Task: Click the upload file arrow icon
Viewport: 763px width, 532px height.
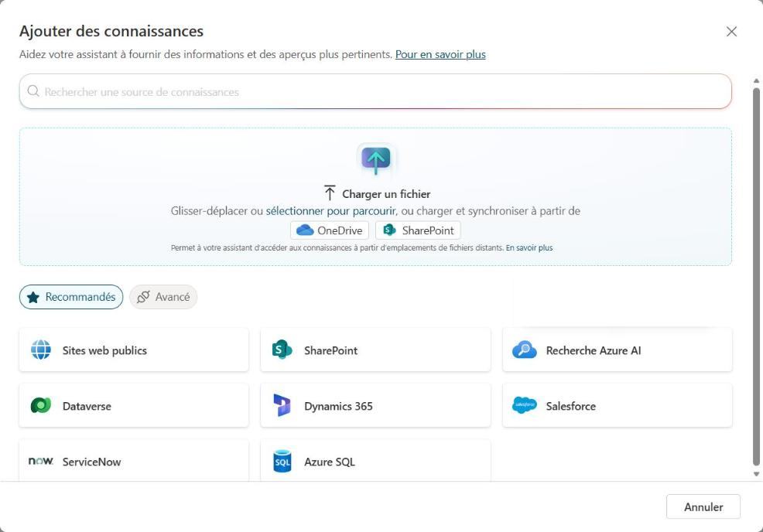Action: (x=375, y=160)
